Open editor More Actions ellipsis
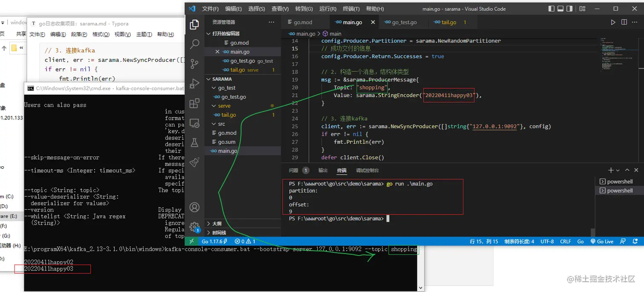Screen dimensions: 644x292 (635, 22)
